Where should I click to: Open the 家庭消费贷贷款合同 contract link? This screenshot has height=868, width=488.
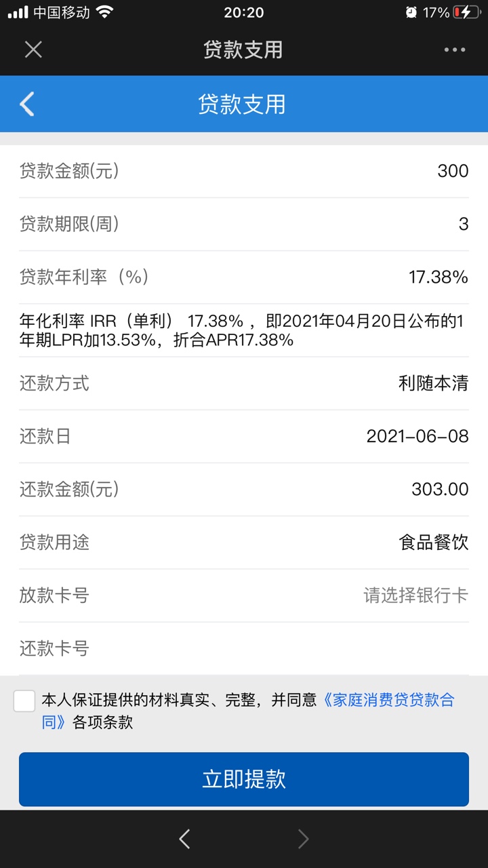click(248, 711)
